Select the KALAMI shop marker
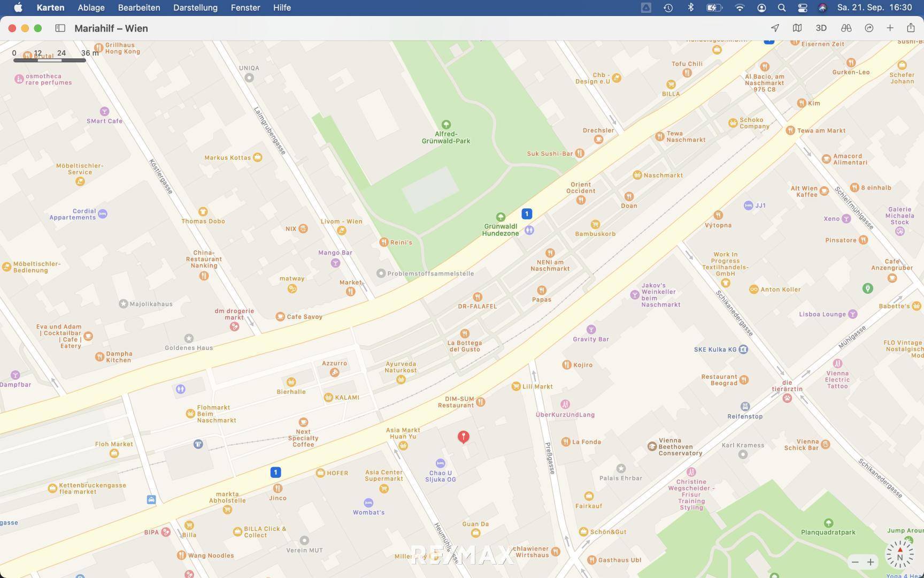 pyautogui.click(x=328, y=397)
